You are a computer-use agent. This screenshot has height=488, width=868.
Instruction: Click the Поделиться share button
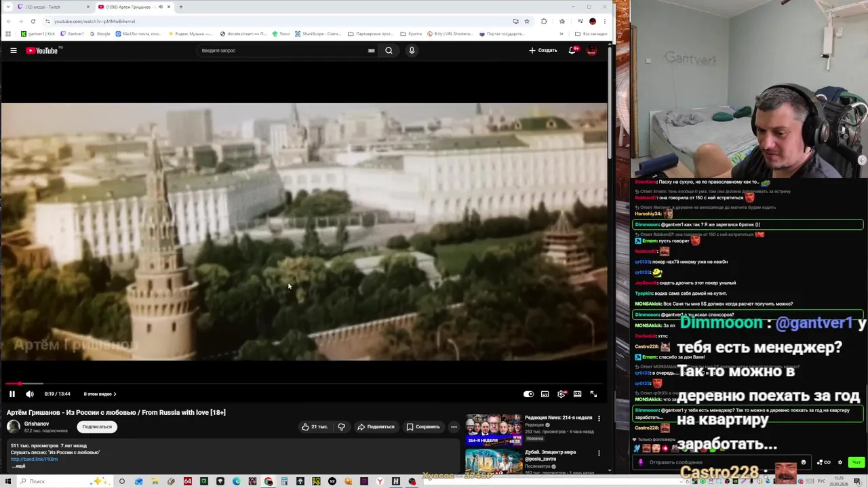point(376,426)
